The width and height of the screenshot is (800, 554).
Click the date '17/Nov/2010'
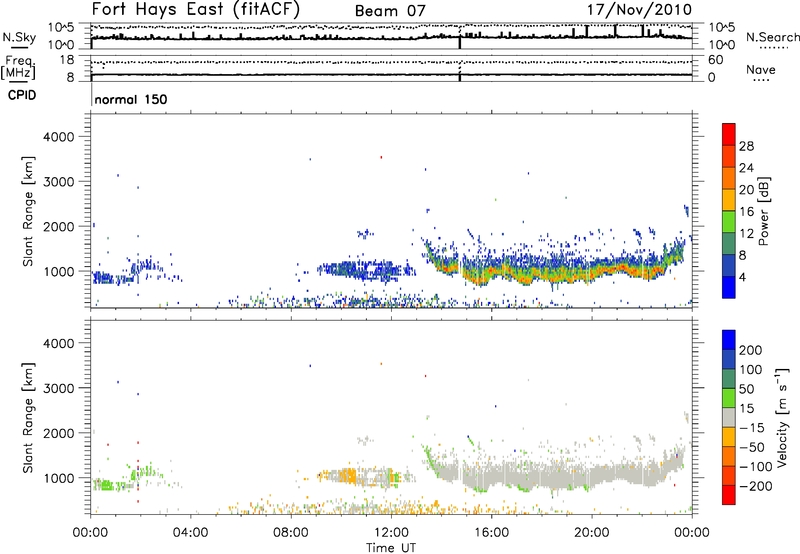pos(639,10)
